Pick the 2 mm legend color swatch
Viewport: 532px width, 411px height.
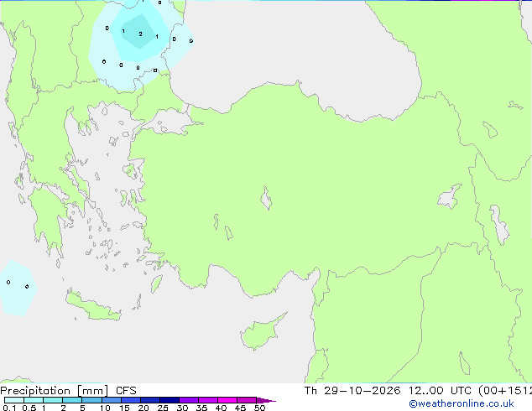pos(72,400)
